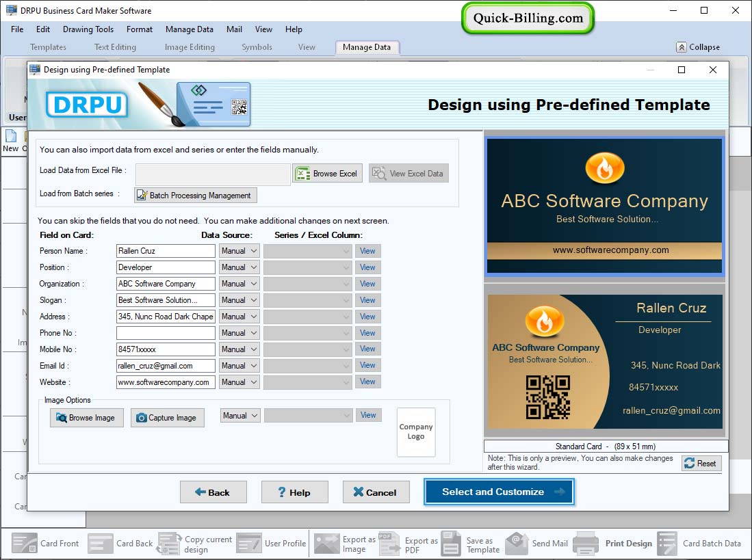Click the Email Id input field
Viewport: 752px width, 560px height.
pyautogui.click(x=166, y=366)
